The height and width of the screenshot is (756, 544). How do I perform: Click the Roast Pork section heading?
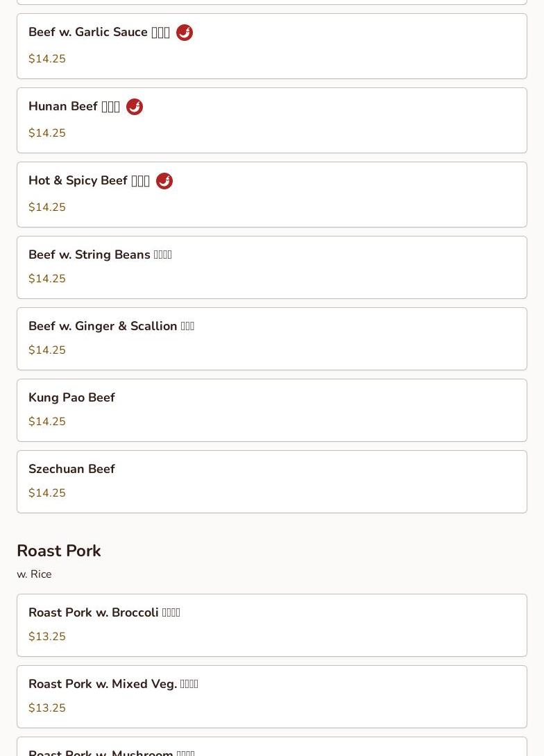59,551
